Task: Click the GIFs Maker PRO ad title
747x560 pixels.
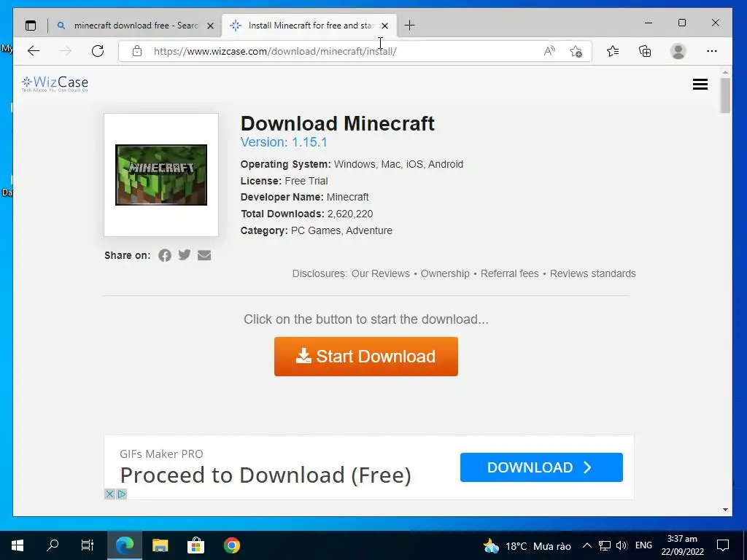Action: tap(161, 454)
